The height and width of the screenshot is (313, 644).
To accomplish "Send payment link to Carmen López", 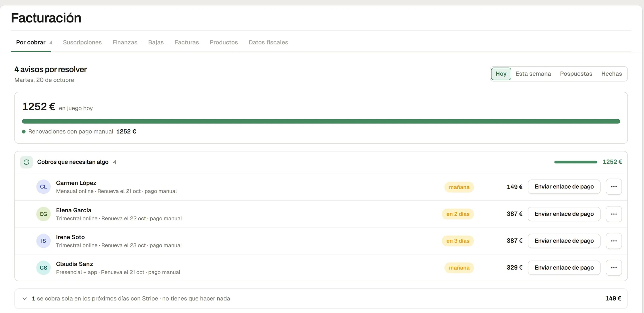I will (564, 187).
